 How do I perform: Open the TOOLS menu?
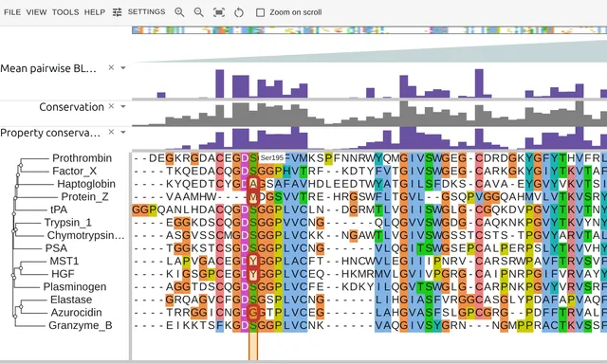pyautogui.click(x=65, y=12)
